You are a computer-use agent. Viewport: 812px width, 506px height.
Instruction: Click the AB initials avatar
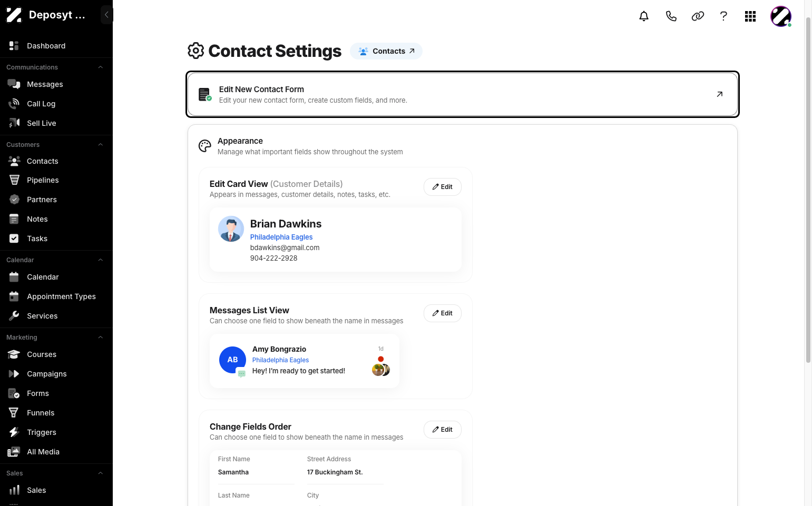(x=232, y=360)
